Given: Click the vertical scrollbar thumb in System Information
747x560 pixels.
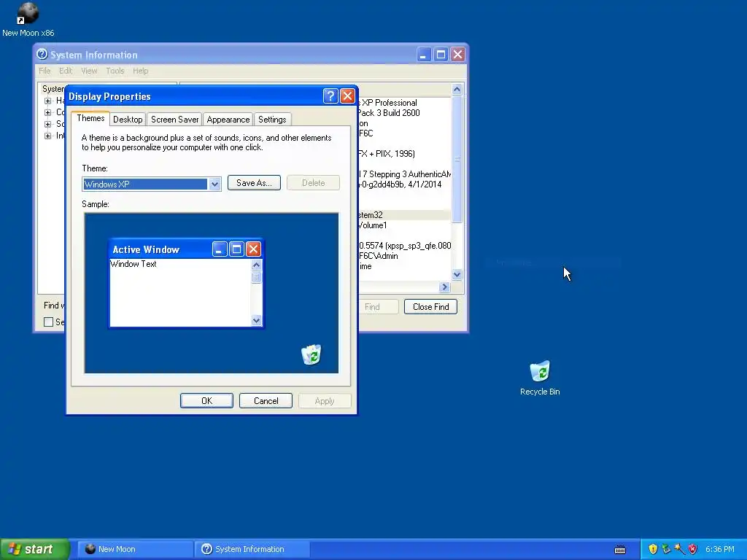Looking at the screenshot, I should (x=457, y=158).
